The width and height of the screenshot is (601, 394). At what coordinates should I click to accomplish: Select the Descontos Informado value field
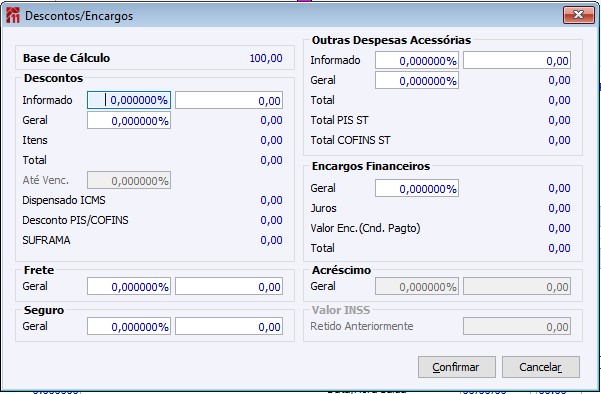[229, 100]
